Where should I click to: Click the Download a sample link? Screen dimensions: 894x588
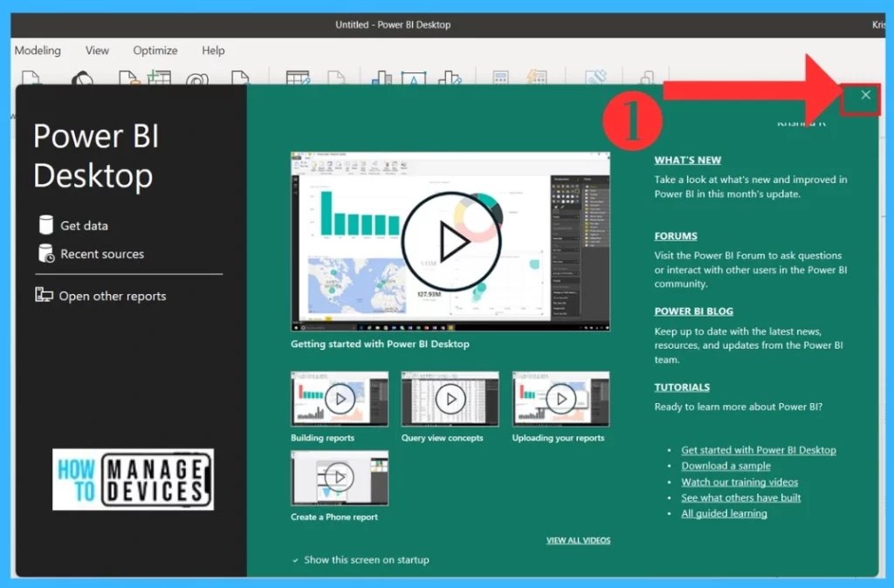726,466
